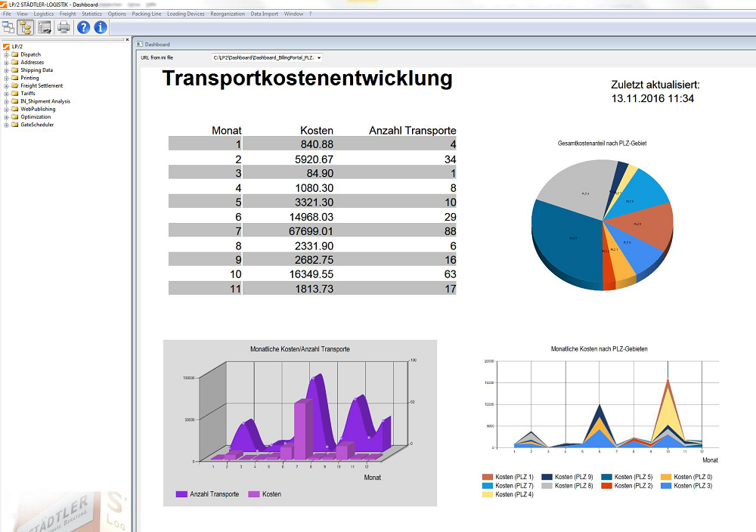Image resolution: width=756 pixels, height=532 pixels.
Task: Select the WebPublishing tree item
Action: 38,109
